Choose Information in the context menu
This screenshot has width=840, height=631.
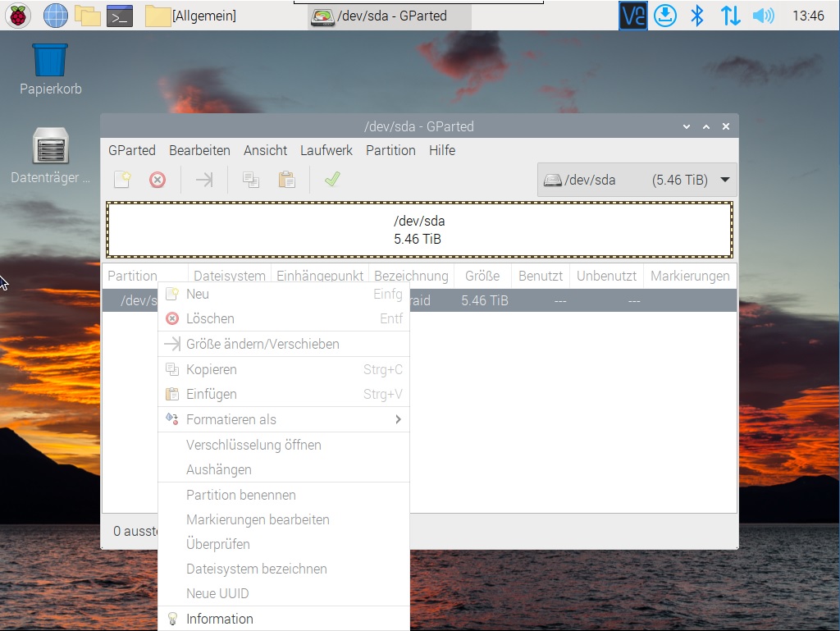284,620
